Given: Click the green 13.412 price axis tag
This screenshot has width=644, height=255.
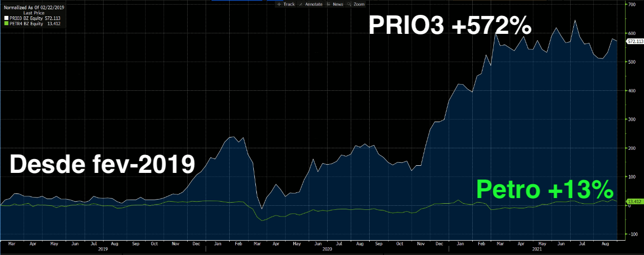Looking at the screenshot, I should pyautogui.click(x=634, y=202).
